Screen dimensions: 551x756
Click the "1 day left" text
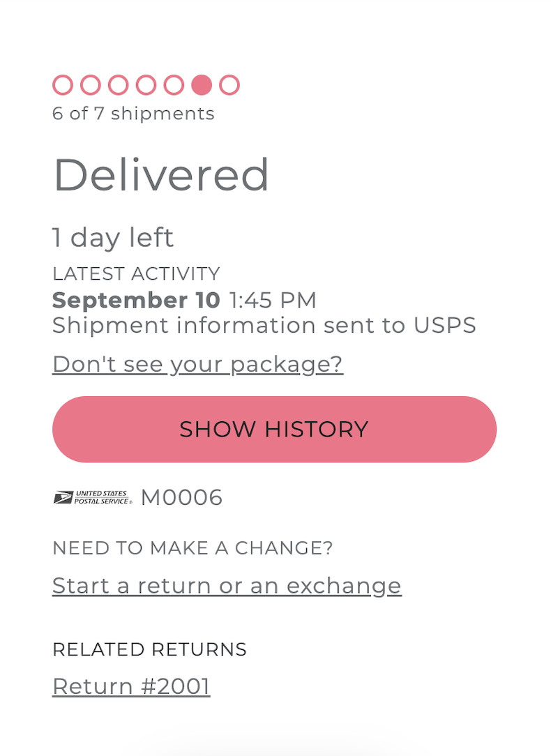pyautogui.click(x=113, y=238)
